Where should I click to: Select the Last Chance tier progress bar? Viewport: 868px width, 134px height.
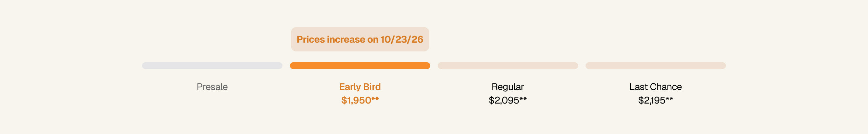[x=656, y=66]
